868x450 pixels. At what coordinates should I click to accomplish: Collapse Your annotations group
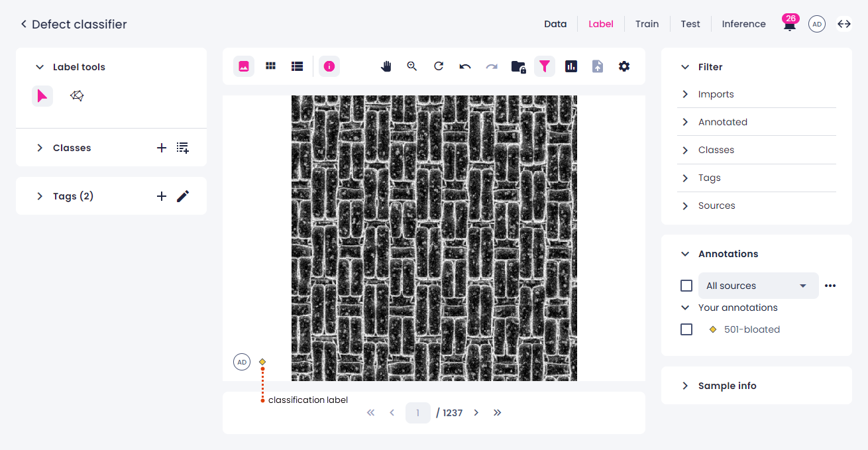pos(685,308)
